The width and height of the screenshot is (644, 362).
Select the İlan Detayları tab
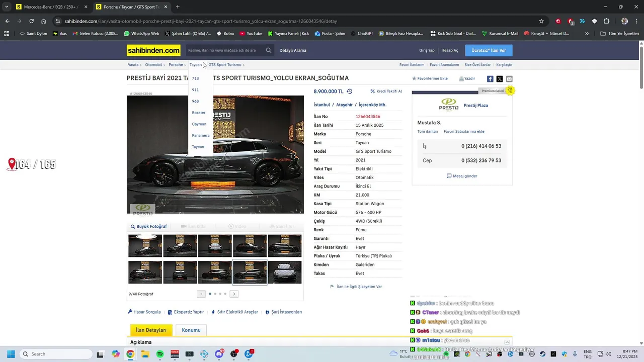151,330
